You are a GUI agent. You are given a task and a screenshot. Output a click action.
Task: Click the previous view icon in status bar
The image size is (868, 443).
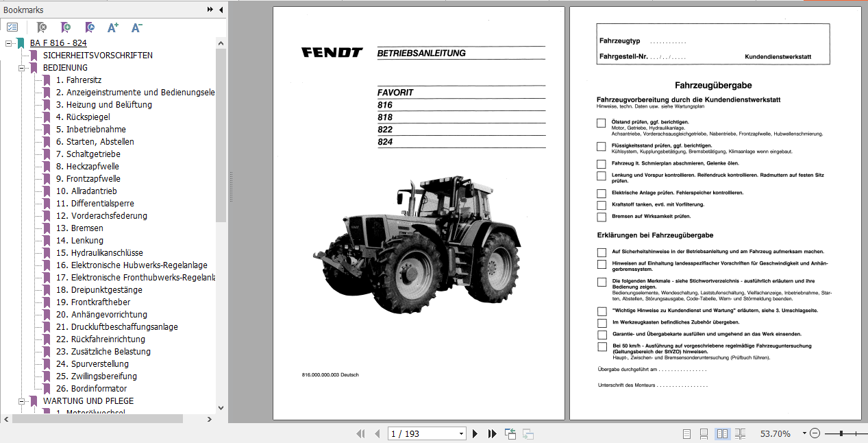tap(510, 433)
